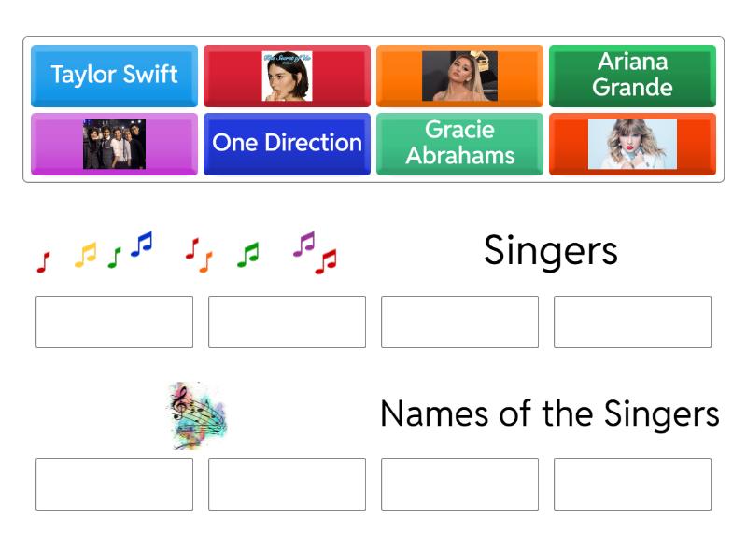Select the blue Taylor Swift tile
747x560 pixels.
tap(114, 75)
